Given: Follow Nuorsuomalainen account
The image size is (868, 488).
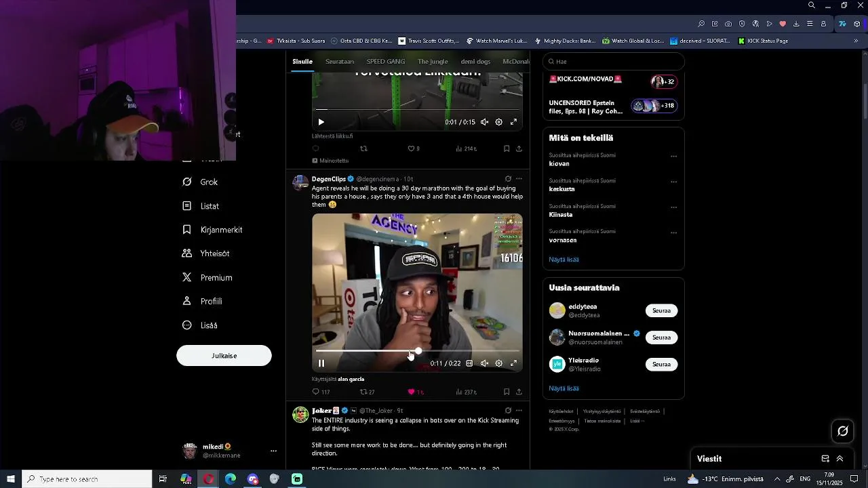Looking at the screenshot, I should coord(661,338).
